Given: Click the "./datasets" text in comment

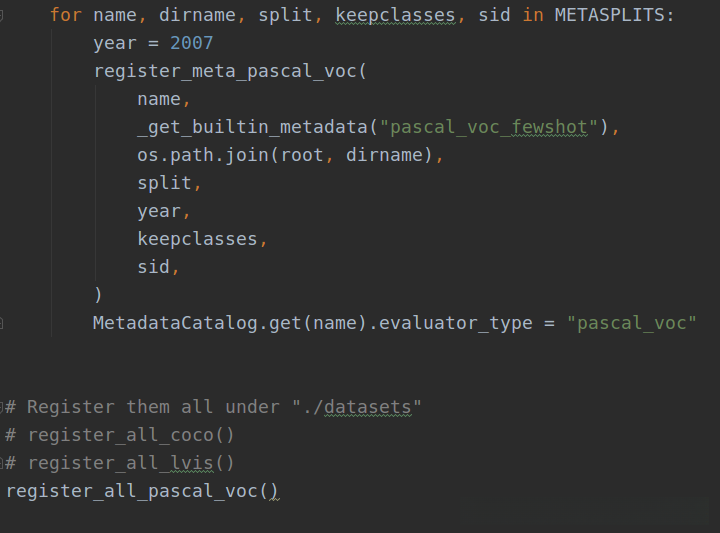Looking at the screenshot, I should (x=357, y=407).
